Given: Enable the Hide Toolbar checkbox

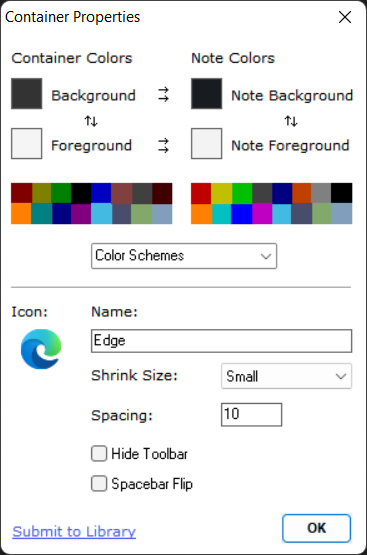Looking at the screenshot, I should click(x=99, y=453).
